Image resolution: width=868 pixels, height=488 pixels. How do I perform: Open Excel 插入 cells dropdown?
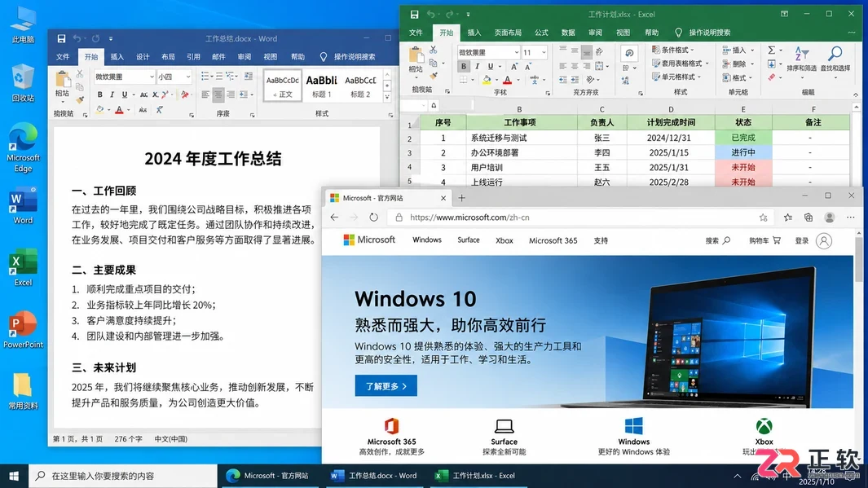[738, 51]
